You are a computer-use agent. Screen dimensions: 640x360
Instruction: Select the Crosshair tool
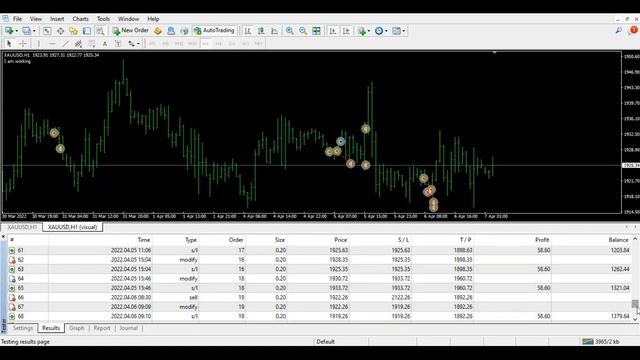point(23,43)
